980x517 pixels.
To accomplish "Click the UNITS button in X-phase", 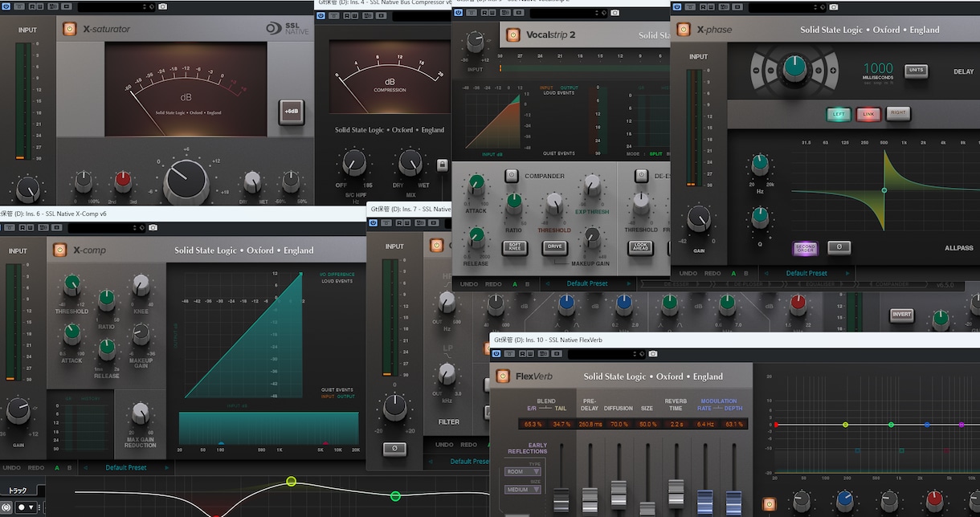I will click(x=916, y=71).
